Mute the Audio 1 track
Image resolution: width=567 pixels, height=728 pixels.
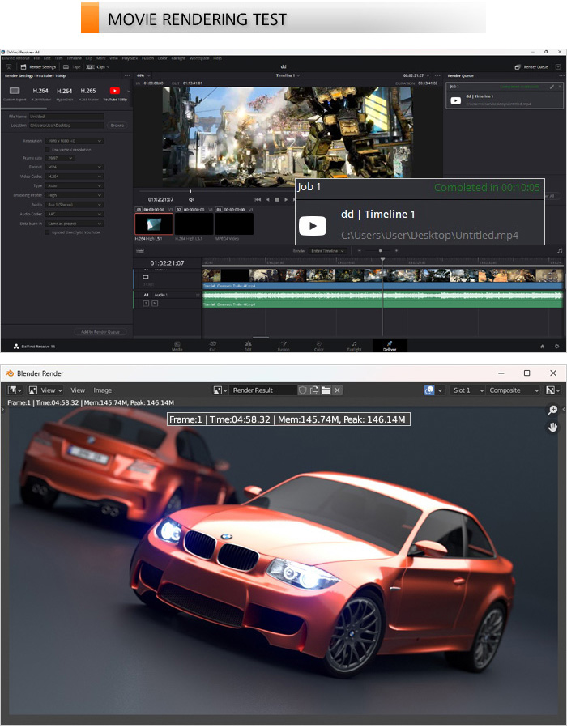coord(155,303)
